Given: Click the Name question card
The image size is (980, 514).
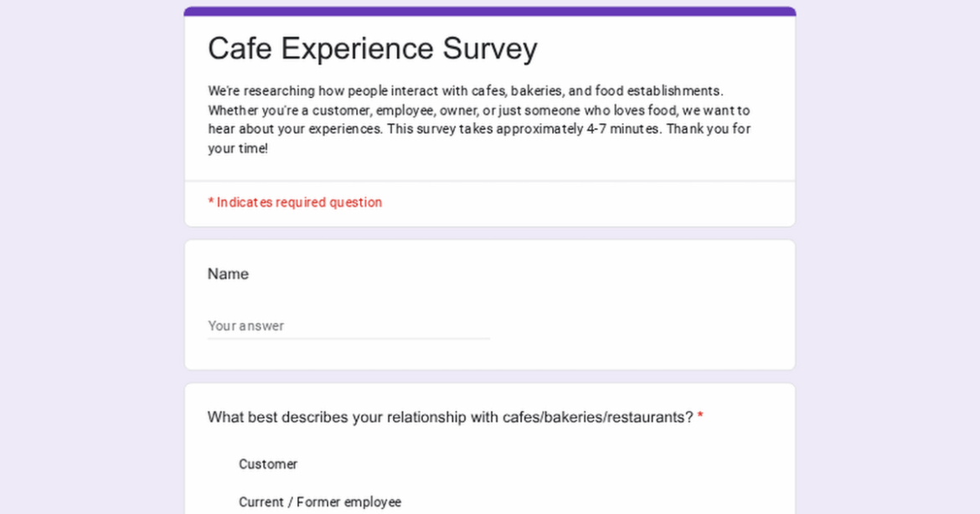Looking at the screenshot, I should (x=489, y=304).
